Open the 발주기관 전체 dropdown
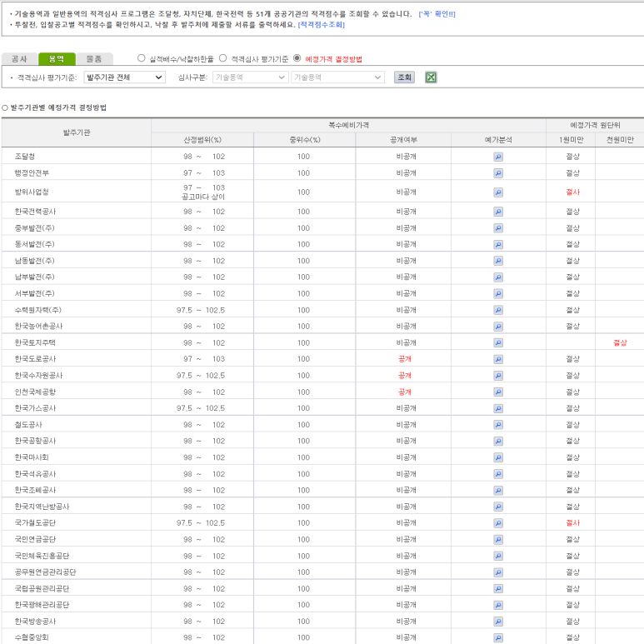The width and height of the screenshot is (644, 644). 124,77
